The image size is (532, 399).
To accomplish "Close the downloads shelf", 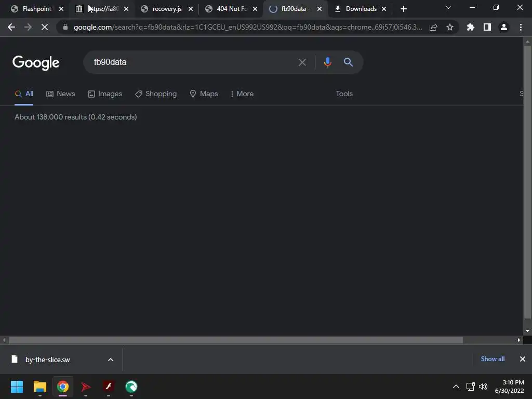I will click(x=523, y=359).
